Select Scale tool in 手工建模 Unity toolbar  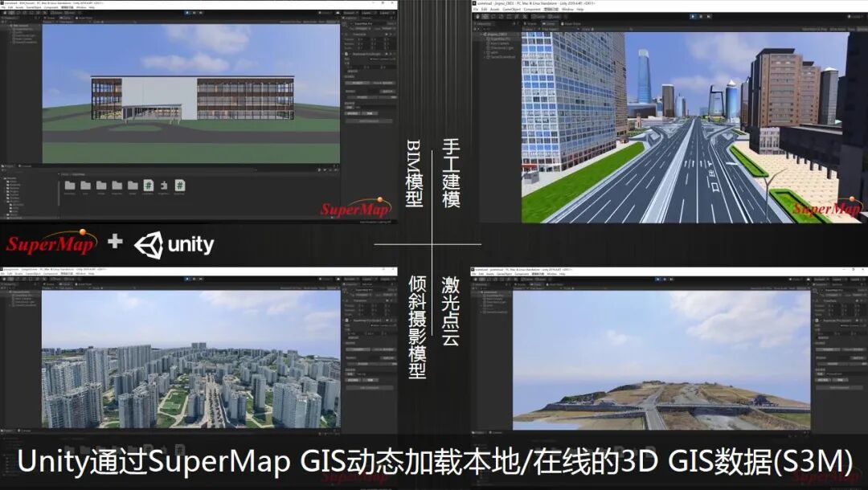click(x=501, y=17)
